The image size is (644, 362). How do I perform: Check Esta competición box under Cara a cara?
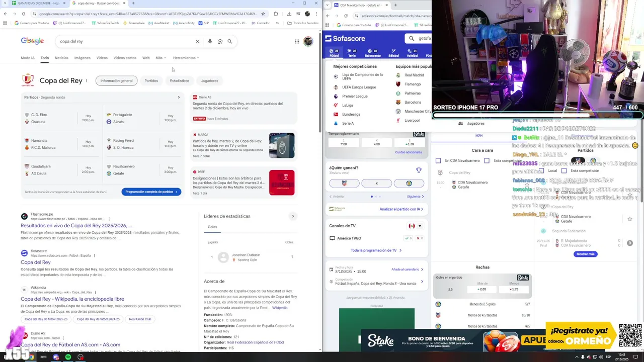pos(487,160)
